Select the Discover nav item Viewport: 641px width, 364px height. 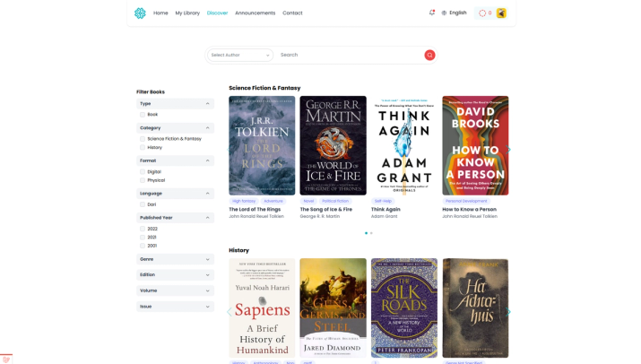(217, 13)
